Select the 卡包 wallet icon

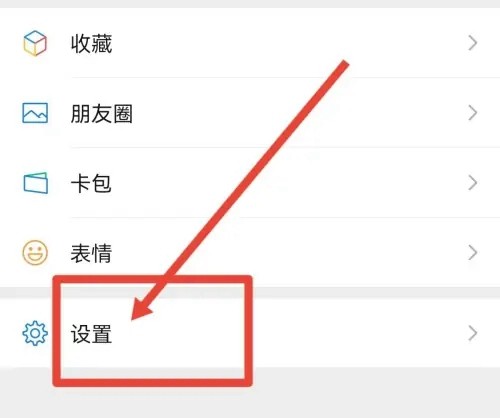pos(35,183)
